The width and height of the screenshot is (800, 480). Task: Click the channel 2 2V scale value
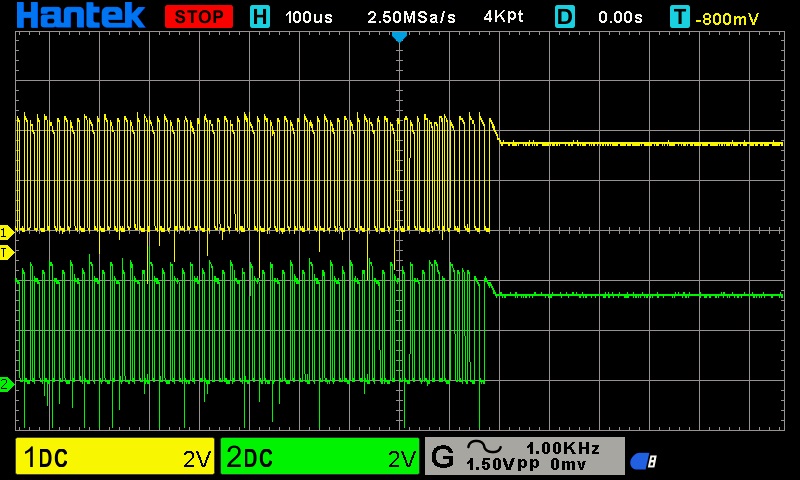tap(402, 460)
